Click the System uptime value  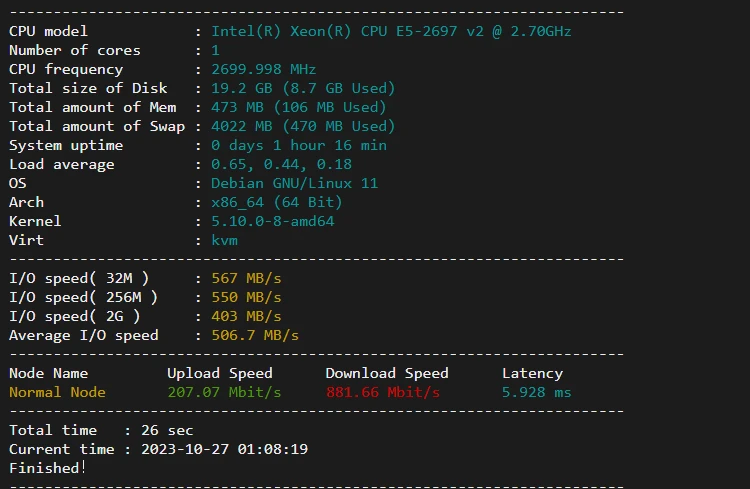click(x=298, y=145)
